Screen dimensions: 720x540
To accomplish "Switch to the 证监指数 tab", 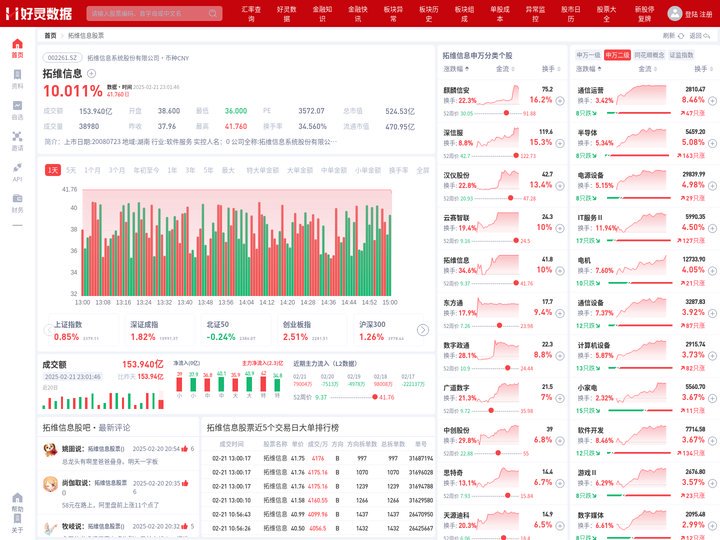I will 681,55.
